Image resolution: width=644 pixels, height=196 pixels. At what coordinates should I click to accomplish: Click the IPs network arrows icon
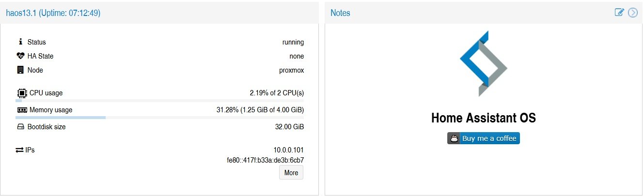(x=19, y=150)
